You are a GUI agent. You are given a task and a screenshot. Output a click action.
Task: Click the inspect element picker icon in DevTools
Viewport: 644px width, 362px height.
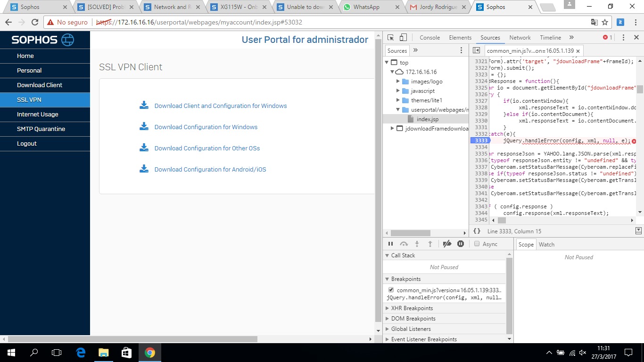390,38
